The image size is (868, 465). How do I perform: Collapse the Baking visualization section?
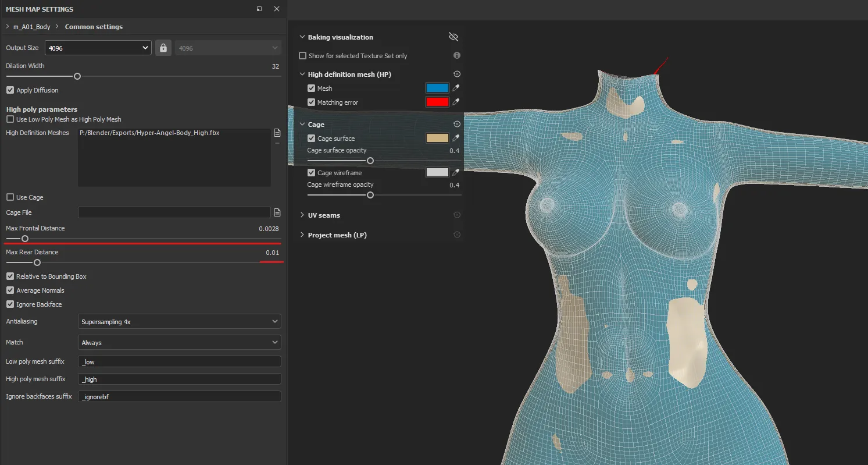[x=302, y=37]
